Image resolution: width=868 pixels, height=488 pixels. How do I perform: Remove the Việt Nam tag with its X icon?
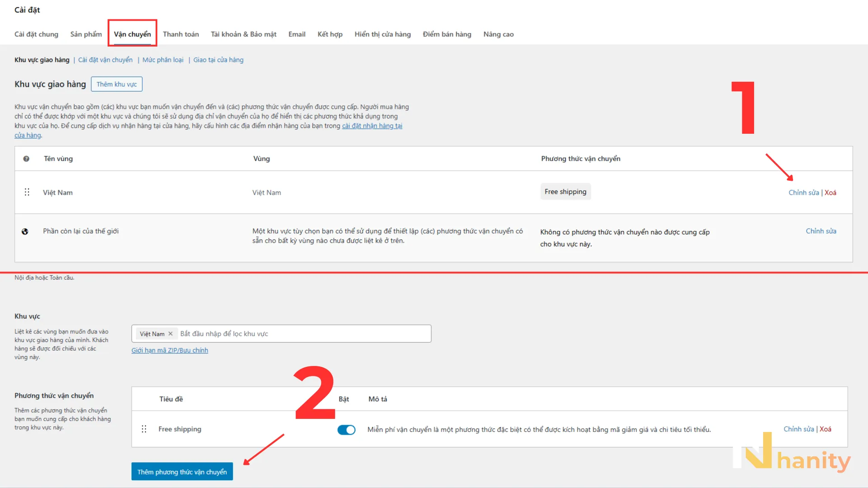pyautogui.click(x=170, y=334)
